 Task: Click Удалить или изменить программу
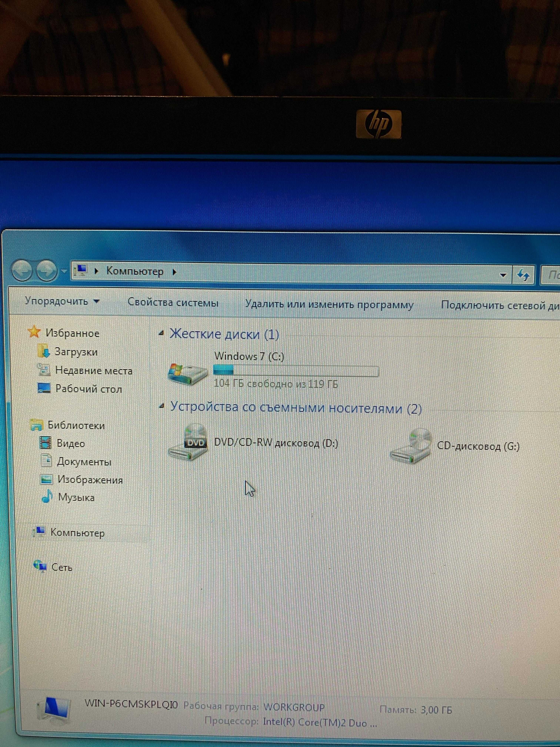pyautogui.click(x=329, y=305)
